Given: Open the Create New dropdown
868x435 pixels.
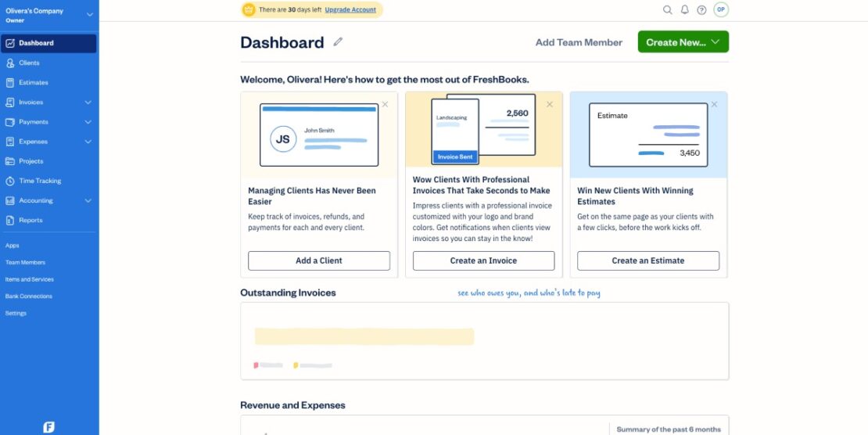Looking at the screenshot, I should click(x=683, y=42).
